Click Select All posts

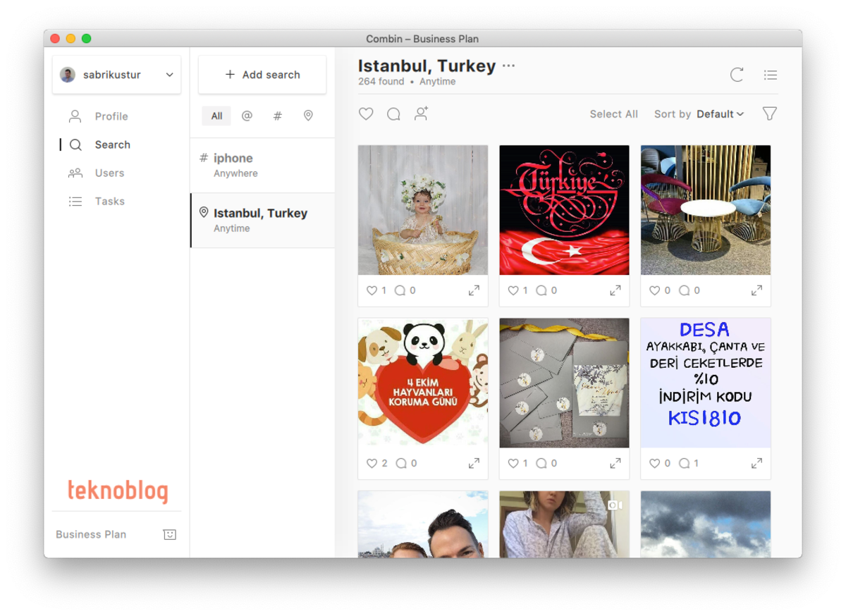(613, 114)
